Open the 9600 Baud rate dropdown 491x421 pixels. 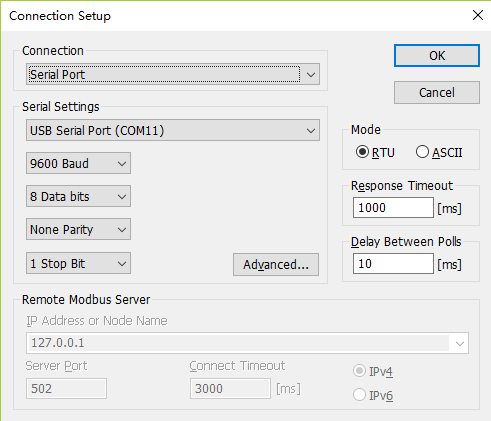pyautogui.click(x=78, y=163)
